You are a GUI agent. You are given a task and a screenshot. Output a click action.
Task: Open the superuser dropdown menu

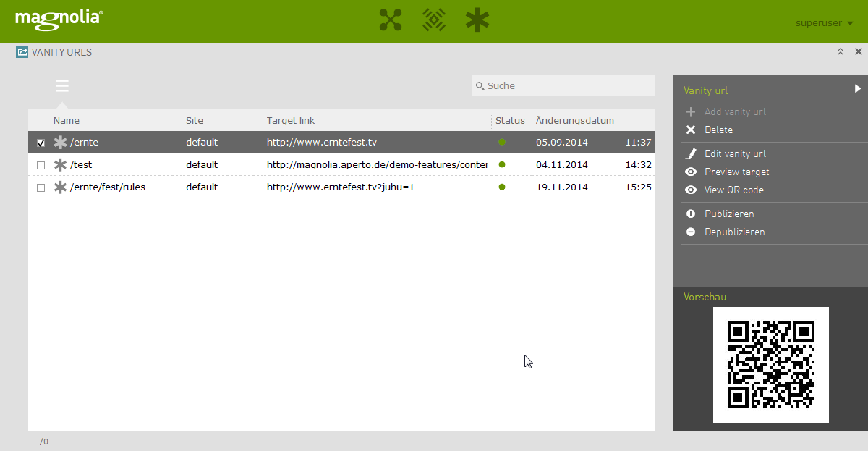coord(824,23)
